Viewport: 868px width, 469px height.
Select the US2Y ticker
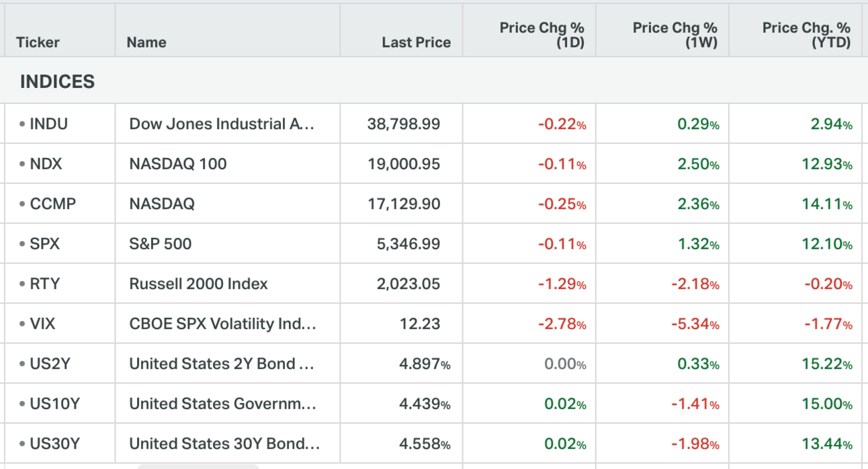[x=50, y=364]
